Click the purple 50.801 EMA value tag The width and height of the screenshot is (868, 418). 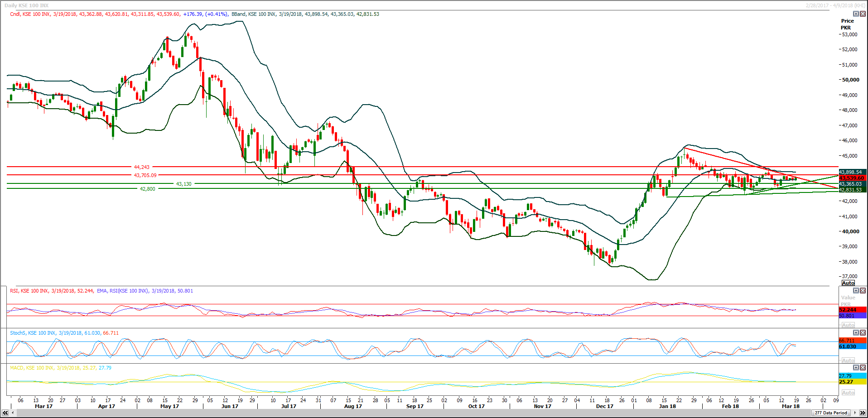point(853,316)
